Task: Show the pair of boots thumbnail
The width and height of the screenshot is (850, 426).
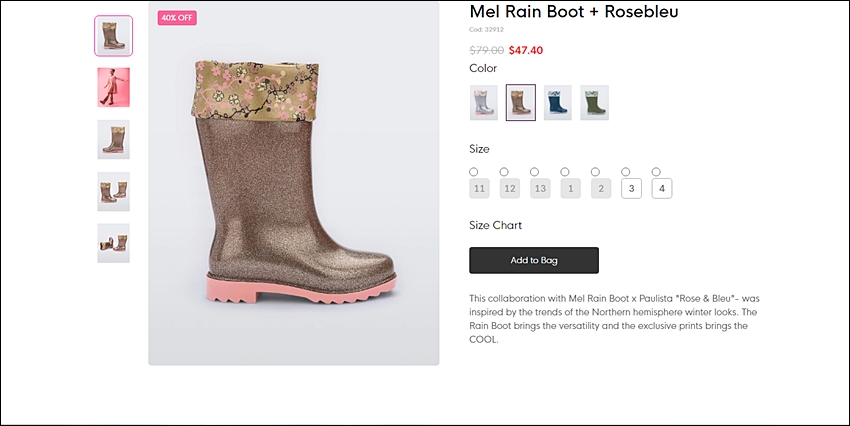Action: click(x=113, y=191)
